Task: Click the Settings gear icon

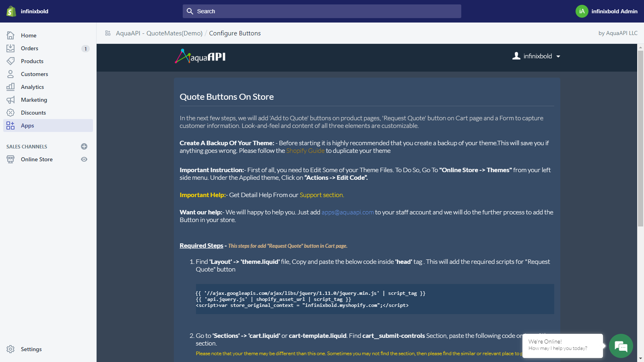Action: tap(10, 349)
